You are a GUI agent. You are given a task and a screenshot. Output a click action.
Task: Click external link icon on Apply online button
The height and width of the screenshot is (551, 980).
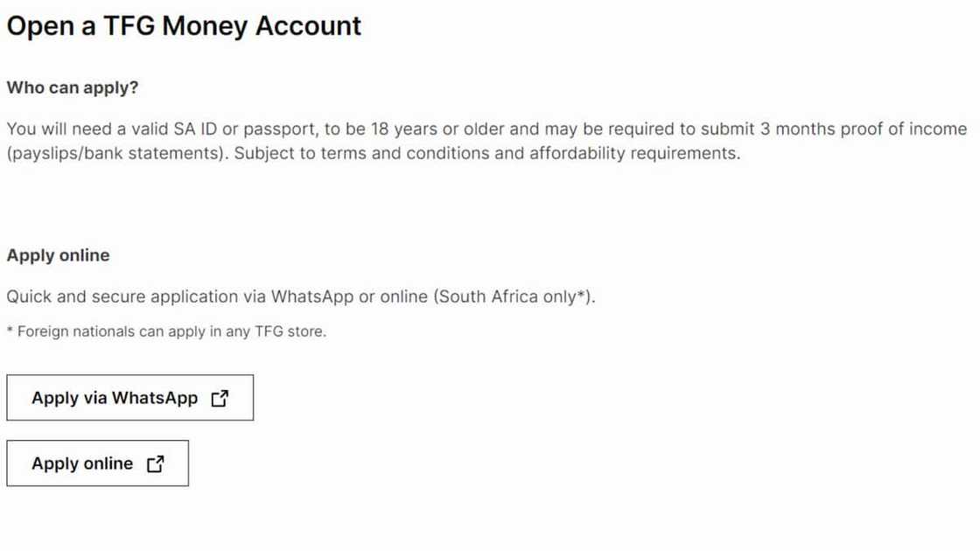tap(155, 464)
